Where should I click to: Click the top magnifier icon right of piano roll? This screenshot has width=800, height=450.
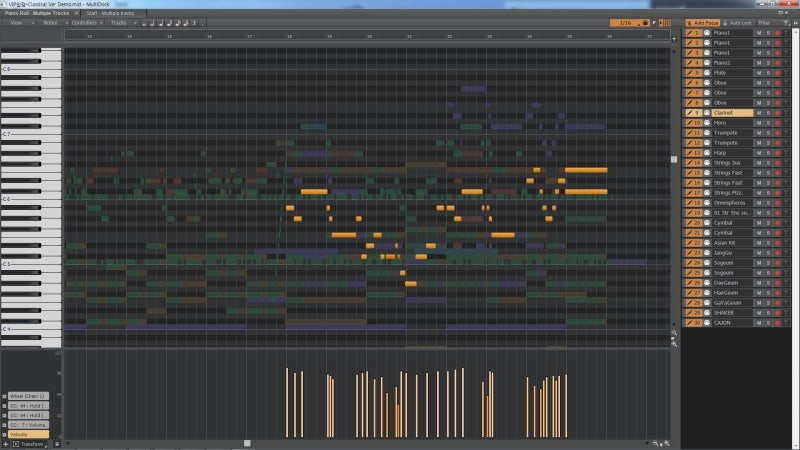pos(674,333)
